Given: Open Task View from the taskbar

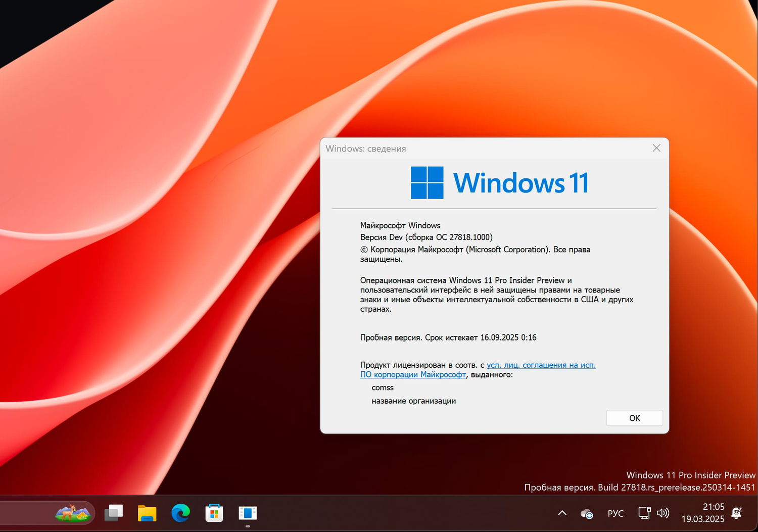Looking at the screenshot, I should 113,513.
